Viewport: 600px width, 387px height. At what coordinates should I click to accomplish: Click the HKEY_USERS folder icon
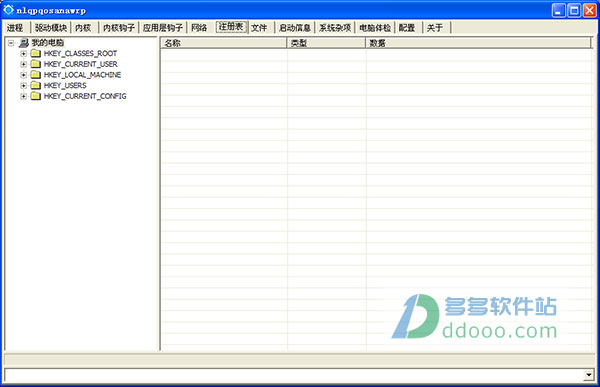coord(36,85)
